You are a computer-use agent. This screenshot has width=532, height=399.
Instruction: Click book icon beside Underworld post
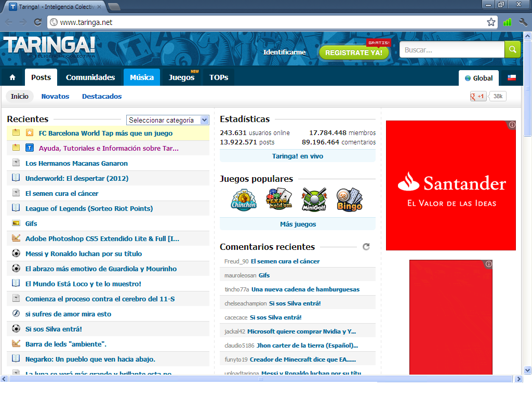tap(16, 178)
